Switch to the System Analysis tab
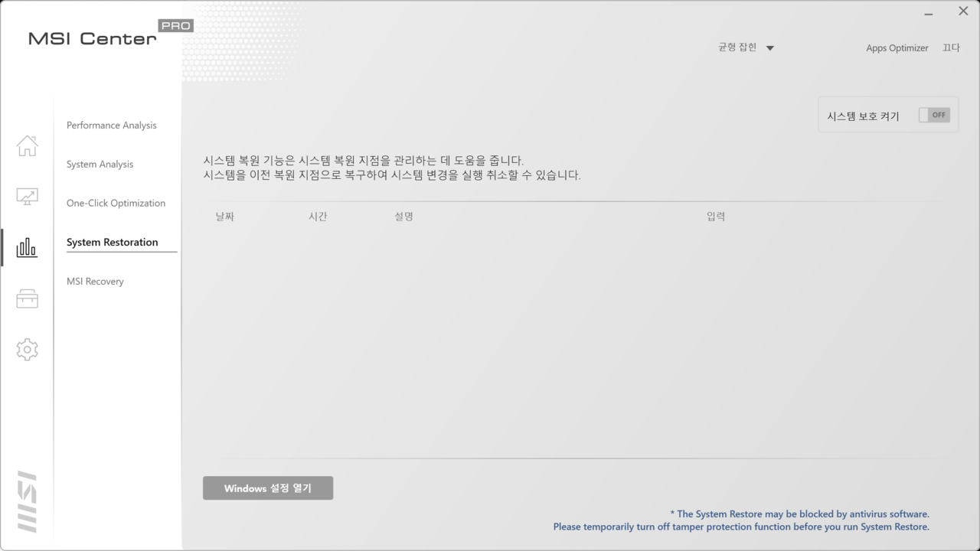The width and height of the screenshot is (980, 551). point(100,165)
